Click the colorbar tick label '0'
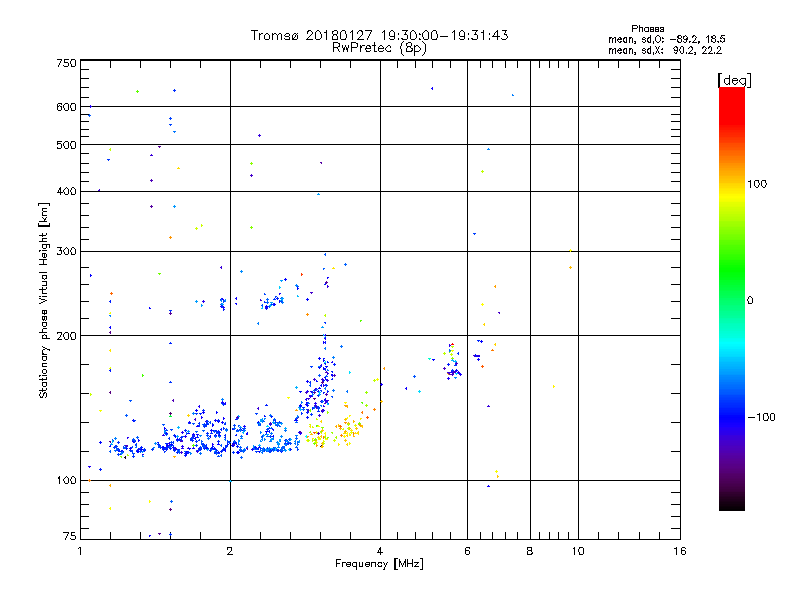This screenshot has height=600, width=800. [x=749, y=301]
